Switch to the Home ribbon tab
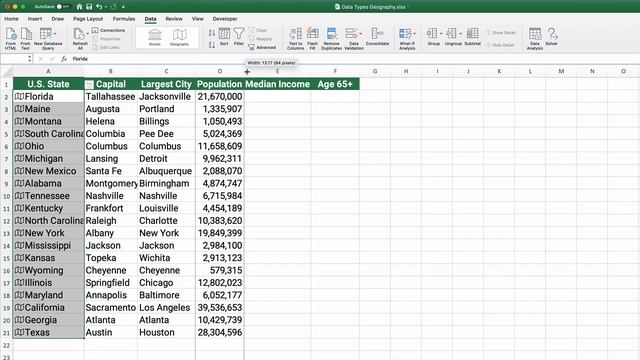 pyautogui.click(x=11, y=19)
